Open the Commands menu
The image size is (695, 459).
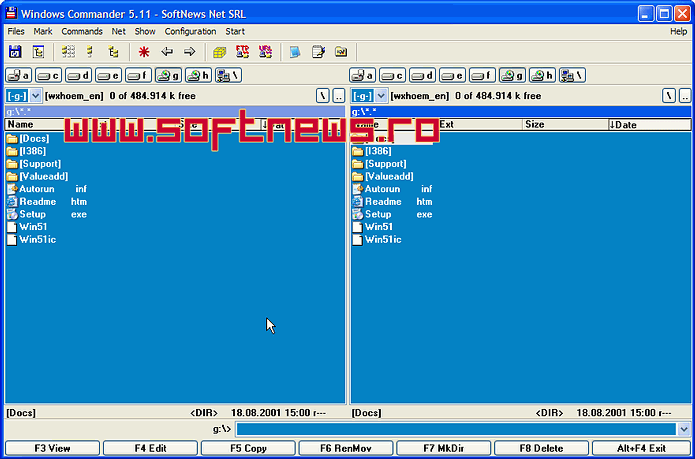(x=82, y=31)
